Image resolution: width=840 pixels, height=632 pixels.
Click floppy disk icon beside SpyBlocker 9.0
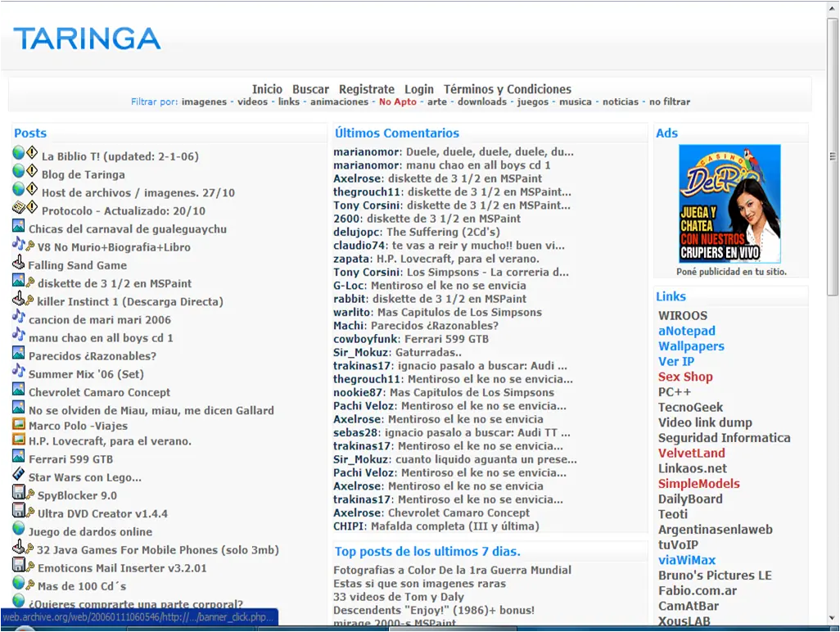pyautogui.click(x=19, y=493)
